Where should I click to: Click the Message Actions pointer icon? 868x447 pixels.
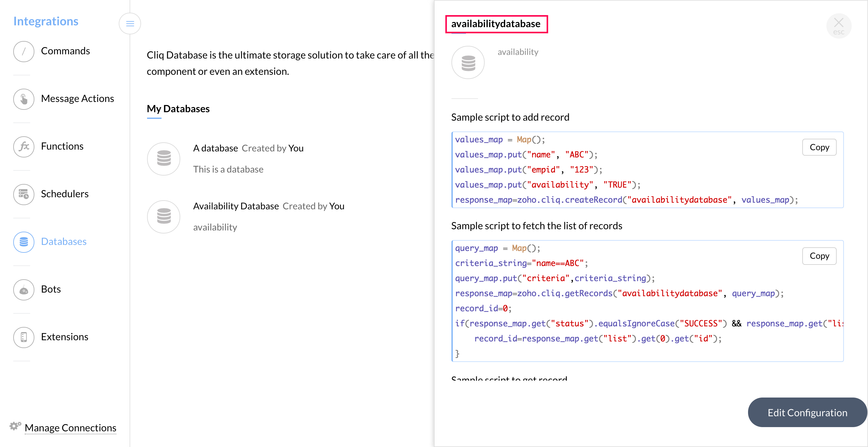pyautogui.click(x=24, y=99)
